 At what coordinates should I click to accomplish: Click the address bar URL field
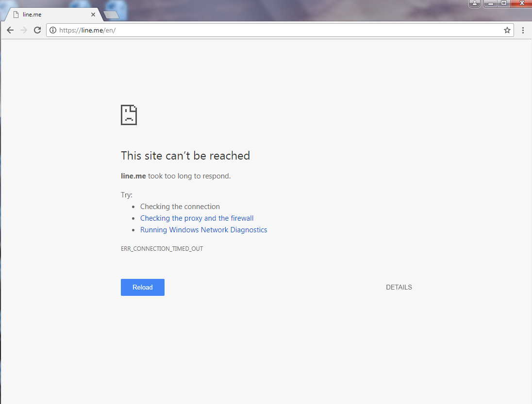[x=280, y=30]
